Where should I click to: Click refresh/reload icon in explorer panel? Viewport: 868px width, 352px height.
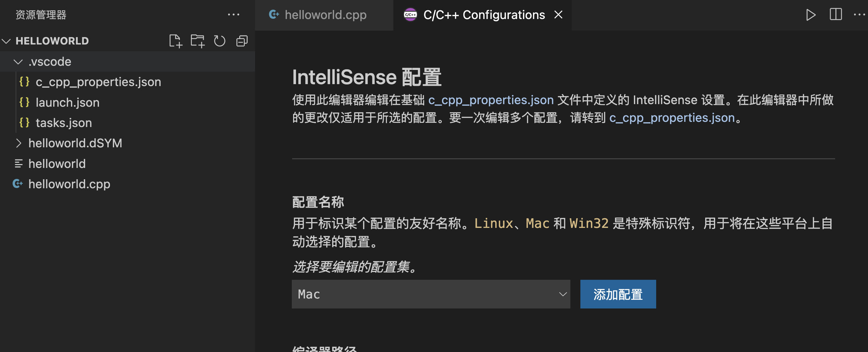220,41
